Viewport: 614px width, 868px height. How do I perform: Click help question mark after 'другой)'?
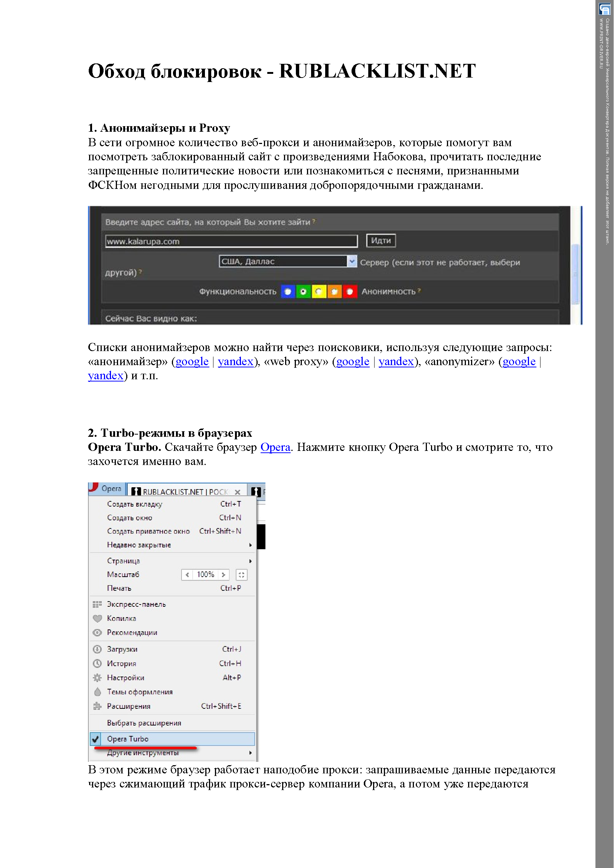point(140,272)
